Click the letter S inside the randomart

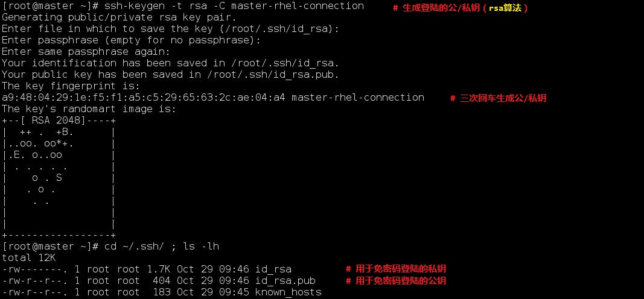click(x=59, y=178)
